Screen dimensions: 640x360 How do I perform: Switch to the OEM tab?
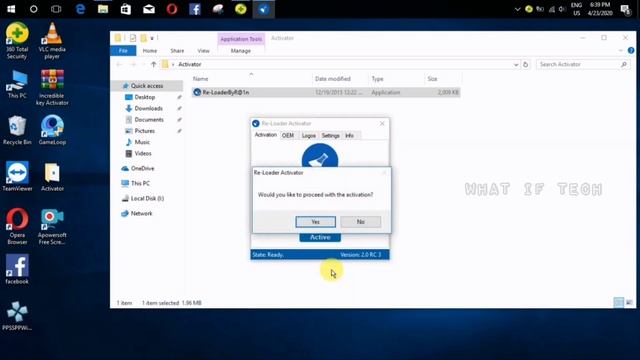coord(288,136)
